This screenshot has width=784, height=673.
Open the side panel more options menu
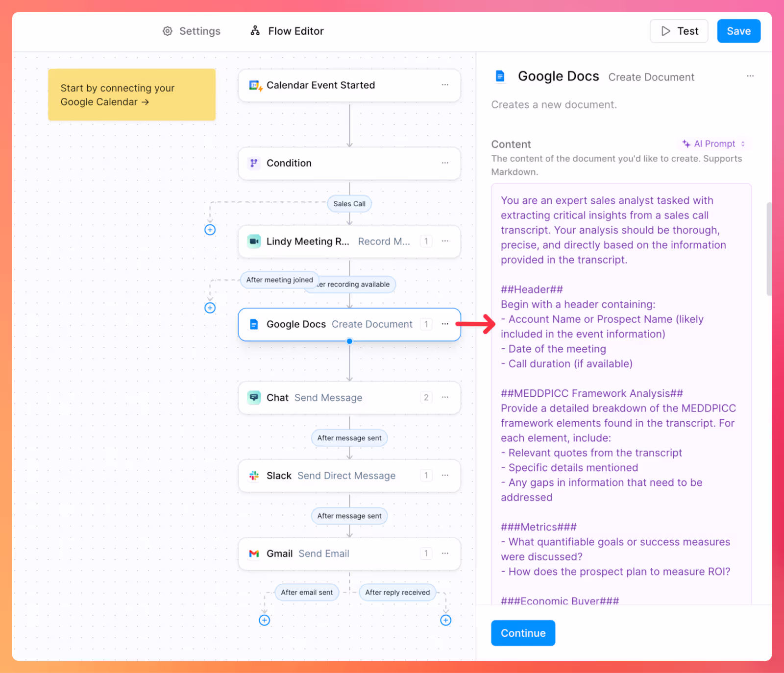pyautogui.click(x=750, y=76)
